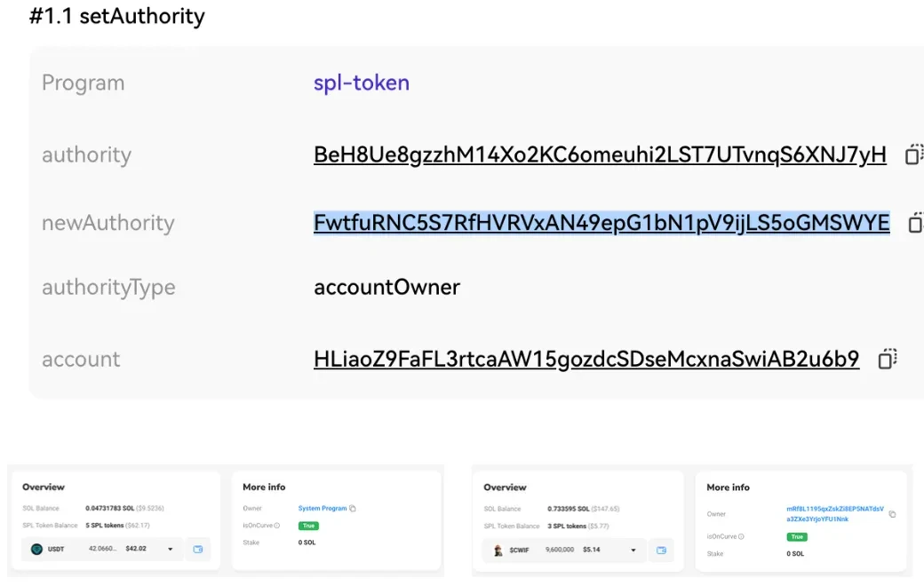Click isOnCurve info icon in right panel

[x=741, y=537]
